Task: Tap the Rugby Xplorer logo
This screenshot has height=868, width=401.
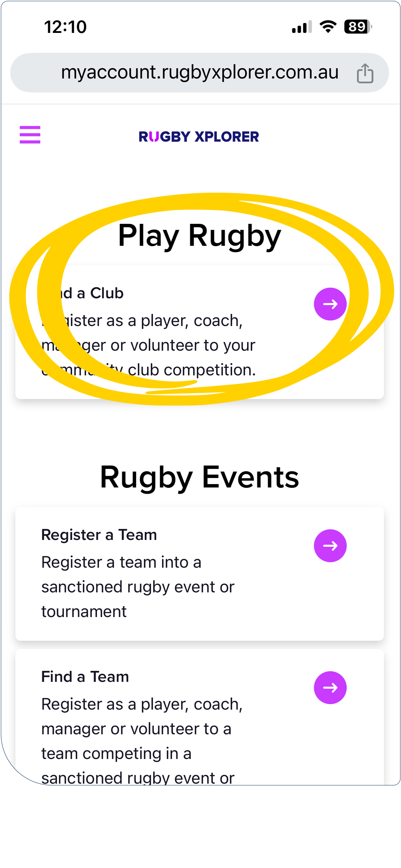Action: [x=199, y=137]
